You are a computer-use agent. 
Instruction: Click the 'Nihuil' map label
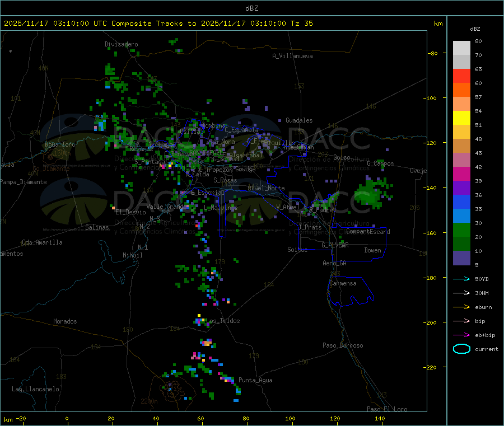tap(132, 255)
